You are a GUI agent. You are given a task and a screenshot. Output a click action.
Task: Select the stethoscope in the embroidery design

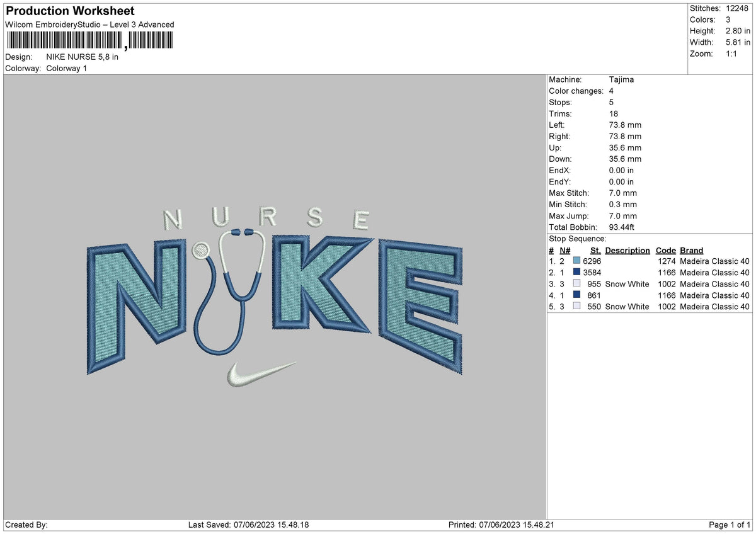pyautogui.click(x=230, y=292)
